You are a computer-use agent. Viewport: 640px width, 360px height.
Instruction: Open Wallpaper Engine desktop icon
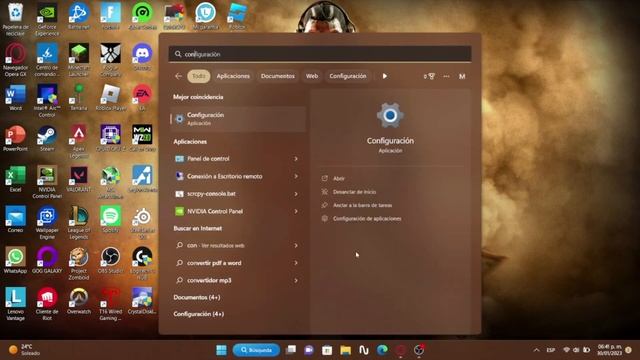47,222
